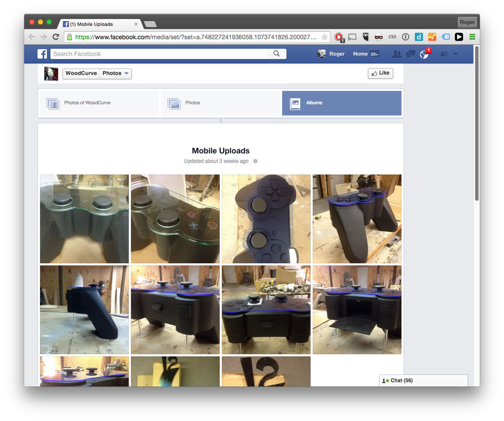Open the Chrome hamburger menu

point(472,37)
